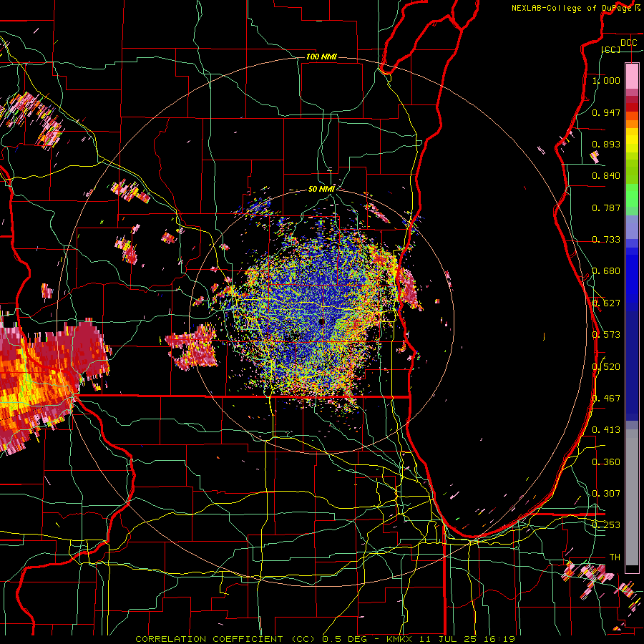Screen dimensions: 644x644
Task: Select the 0.733 scale value
Action: coord(606,240)
